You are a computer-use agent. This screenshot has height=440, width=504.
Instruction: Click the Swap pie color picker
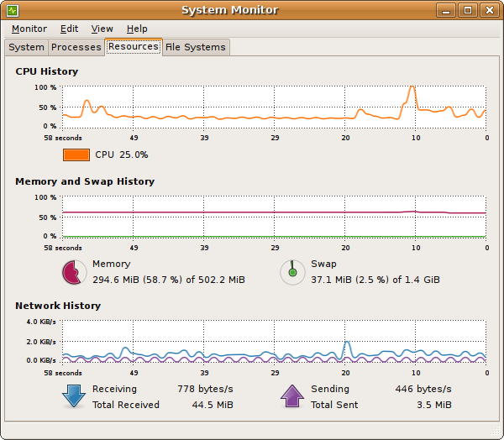click(292, 273)
